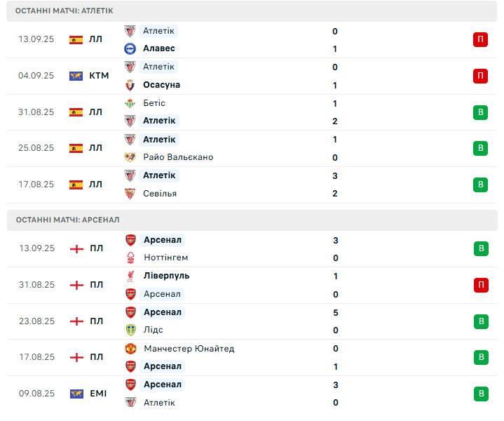
Task: Click the red П badge for Ліверпуль match
Action: (x=481, y=285)
